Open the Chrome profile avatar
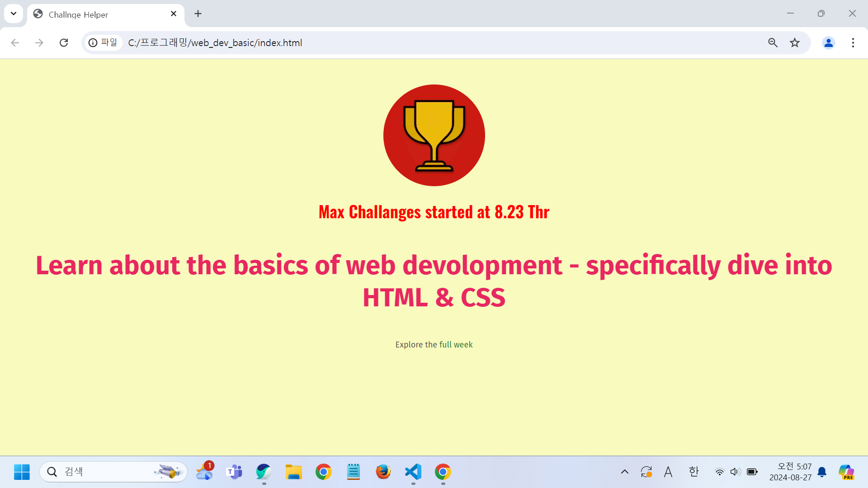868x488 pixels. point(828,42)
